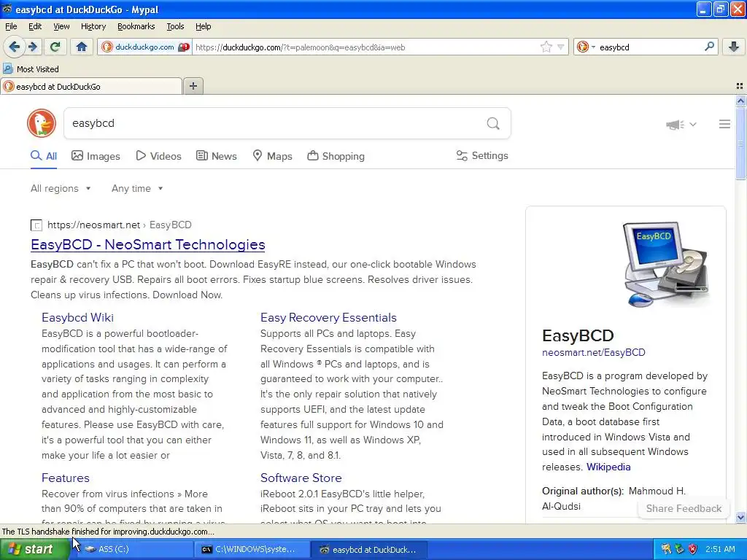Click the DuckDuckGo logo on the page

coord(42,123)
